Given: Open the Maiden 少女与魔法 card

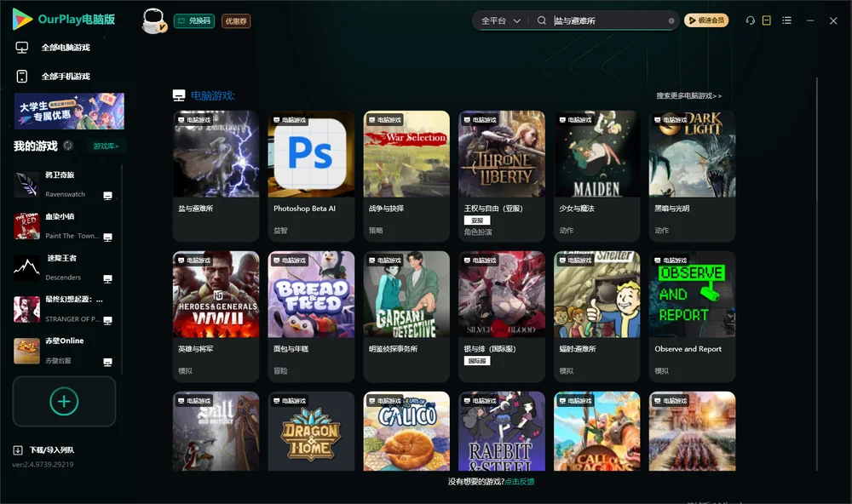Looking at the screenshot, I should [x=596, y=176].
